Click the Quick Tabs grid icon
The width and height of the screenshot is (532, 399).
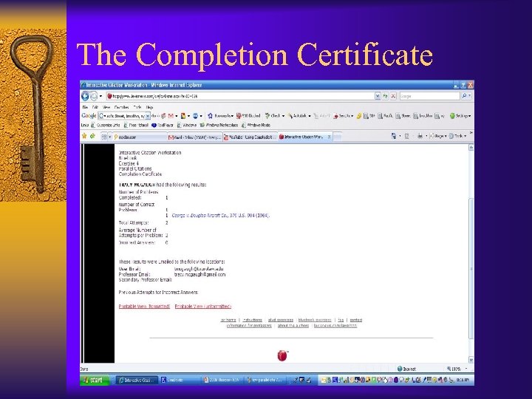click(x=104, y=137)
